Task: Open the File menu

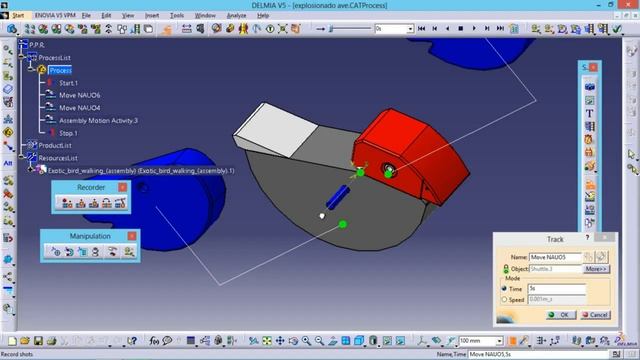Action: click(86, 16)
